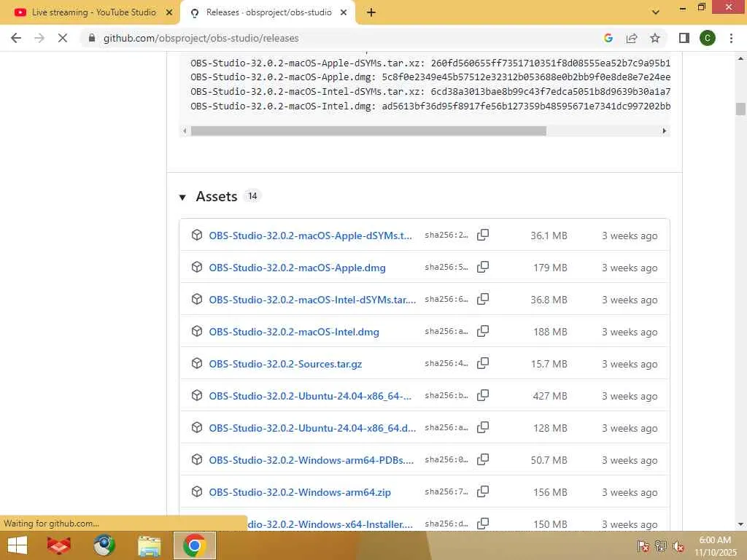Click Chrome icon in taskbar
Viewport: 747px width, 560px height.
(194, 545)
